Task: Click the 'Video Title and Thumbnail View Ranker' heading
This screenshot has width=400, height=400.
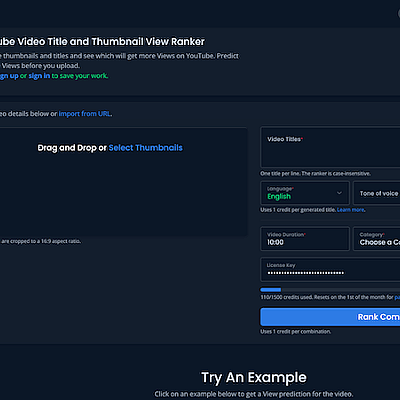Action: tap(102, 42)
